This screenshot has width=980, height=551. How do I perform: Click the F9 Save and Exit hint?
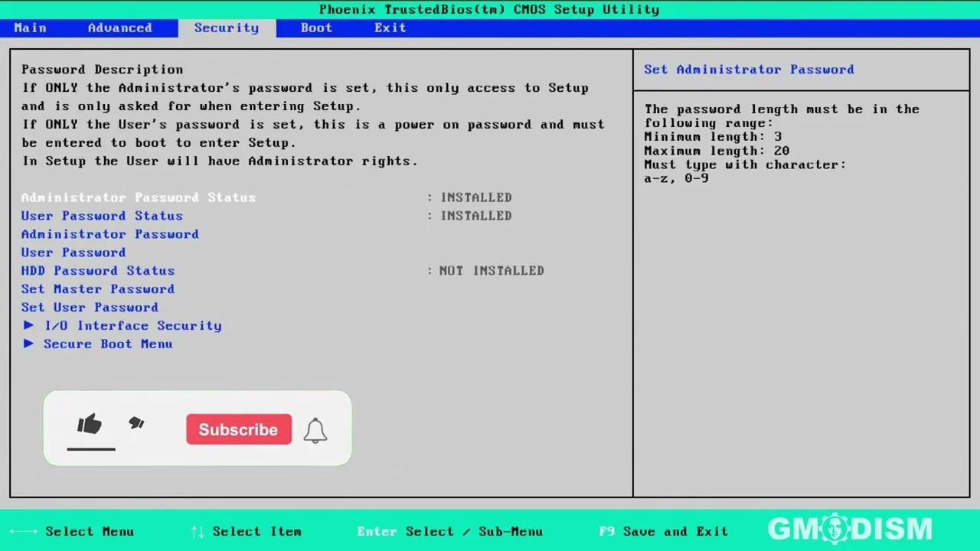click(663, 531)
